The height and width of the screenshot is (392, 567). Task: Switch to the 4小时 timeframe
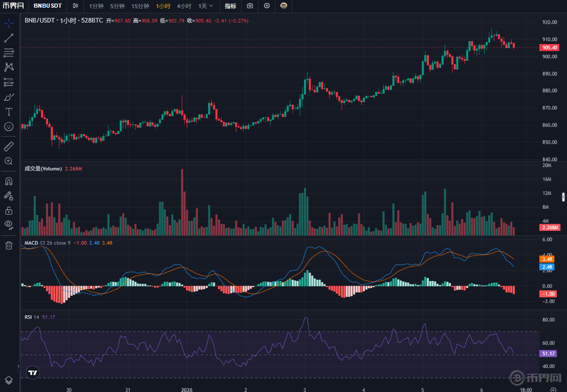(x=184, y=6)
